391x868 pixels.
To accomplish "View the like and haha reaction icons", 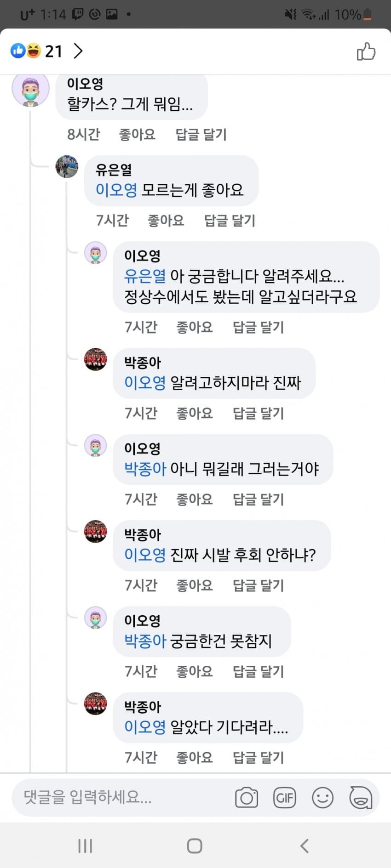I will [x=26, y=51].
